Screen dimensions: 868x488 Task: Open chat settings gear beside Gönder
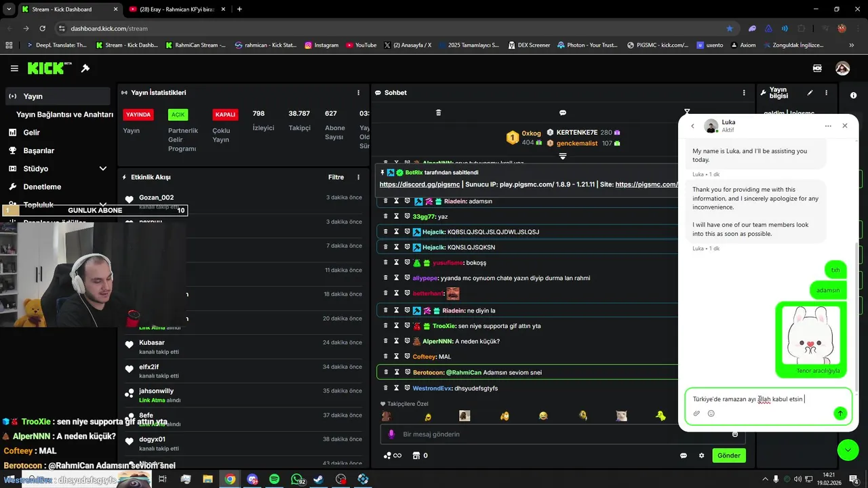pyautogui.click(x=701, y=455)
